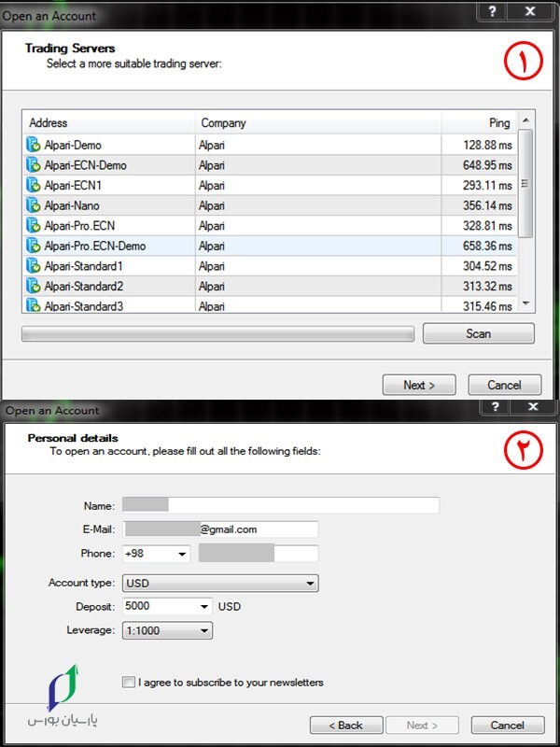560x747 pixels.
Task: Click the Alpari-Pro.ECN server icon
Action: (34, 225)
